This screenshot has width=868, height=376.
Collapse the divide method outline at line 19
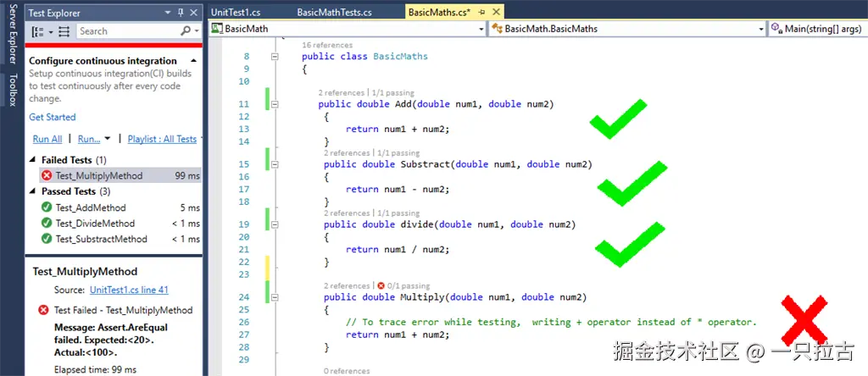[x=274, y=224]
